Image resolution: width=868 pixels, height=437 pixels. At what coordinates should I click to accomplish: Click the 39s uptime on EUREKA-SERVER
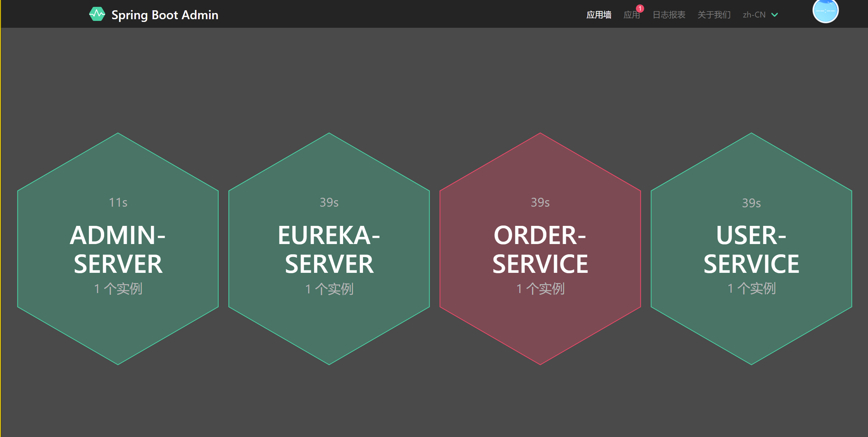pyautogui.click(x=329, y=203)
